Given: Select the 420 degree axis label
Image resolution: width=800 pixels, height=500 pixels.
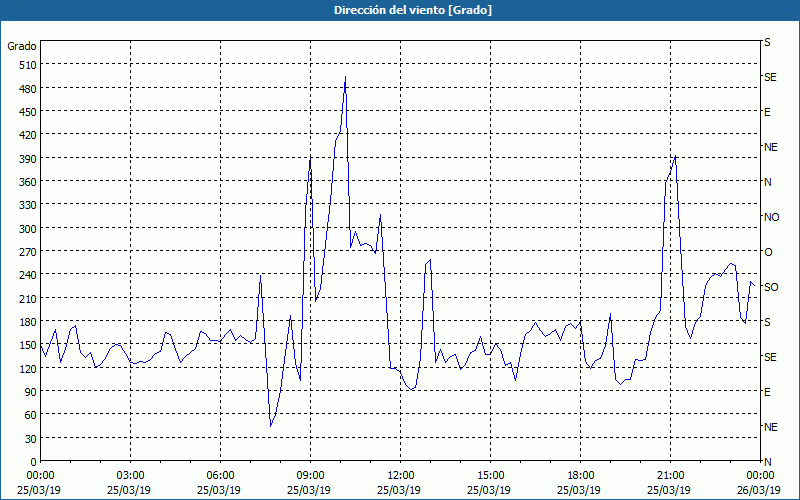Looking at the screenshot, I should (x=28, y=135).
